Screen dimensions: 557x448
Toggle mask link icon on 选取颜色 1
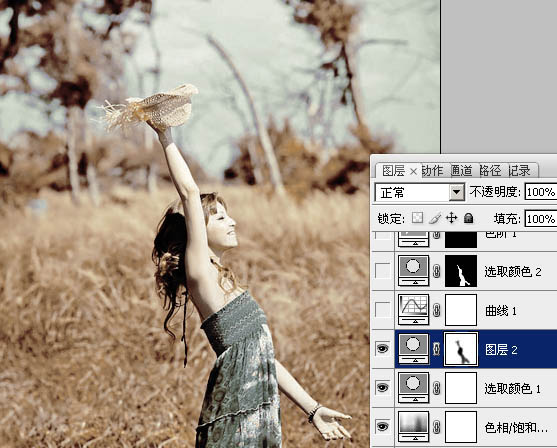(x=437, y=388)
